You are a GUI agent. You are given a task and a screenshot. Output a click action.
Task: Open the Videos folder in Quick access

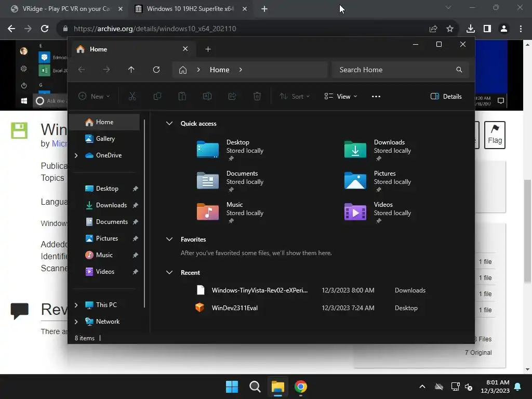click(x=378, y=212)
